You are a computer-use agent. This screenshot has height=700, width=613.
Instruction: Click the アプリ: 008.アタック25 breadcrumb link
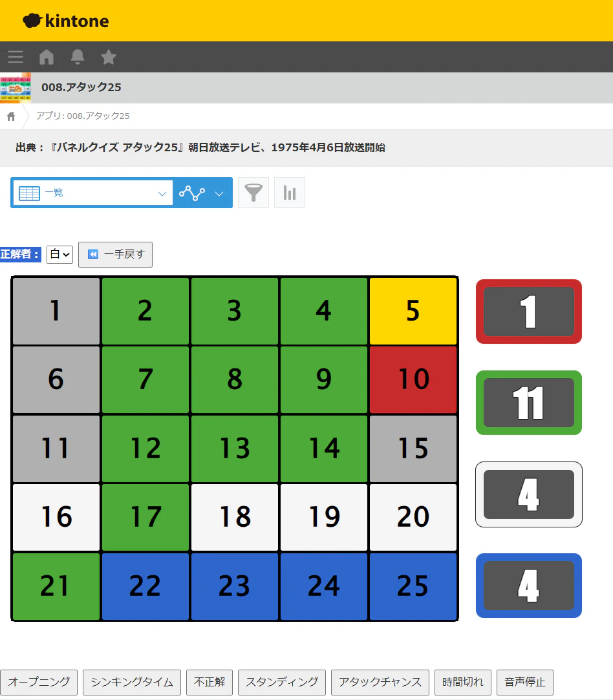pyautogui.click(x=83, y=116)
